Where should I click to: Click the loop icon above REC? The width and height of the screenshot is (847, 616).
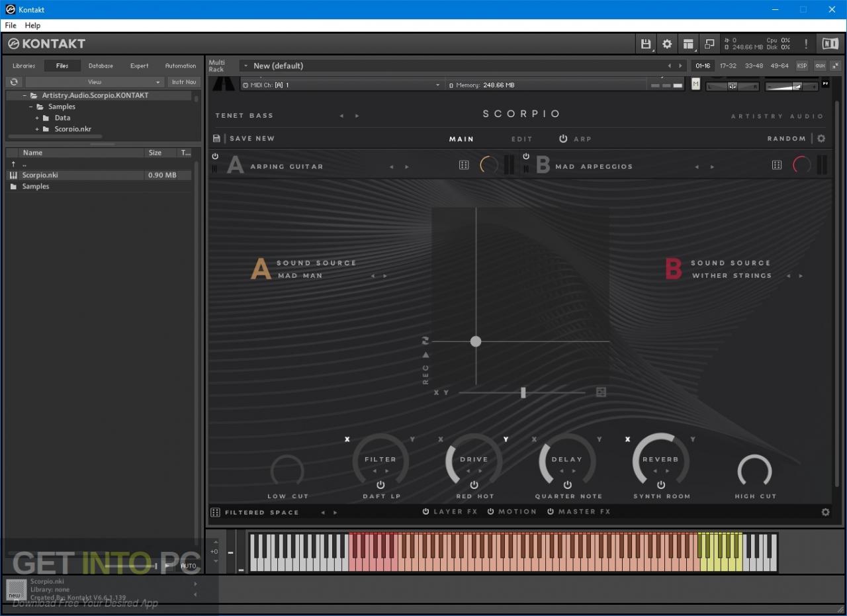click(425, 341)
